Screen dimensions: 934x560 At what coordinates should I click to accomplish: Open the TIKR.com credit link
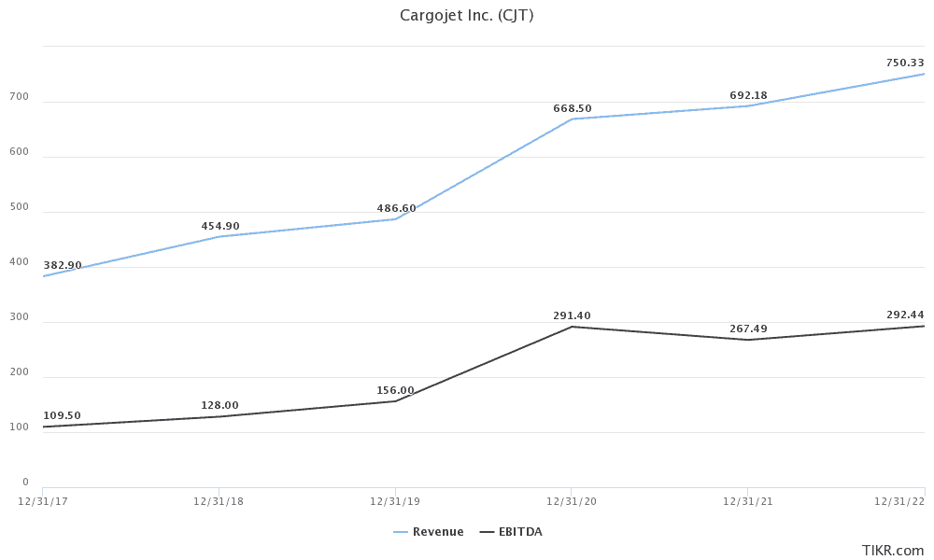click(893, 551)
